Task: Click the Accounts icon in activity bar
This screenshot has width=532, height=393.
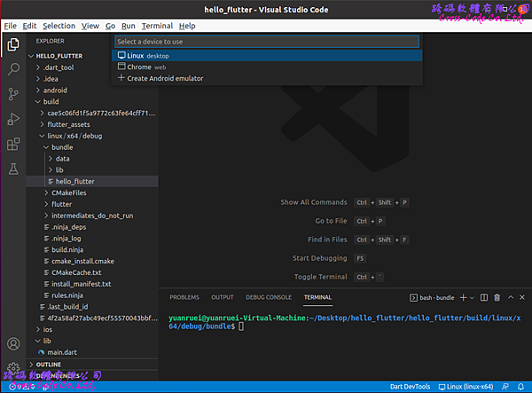Action: (13, 343)
